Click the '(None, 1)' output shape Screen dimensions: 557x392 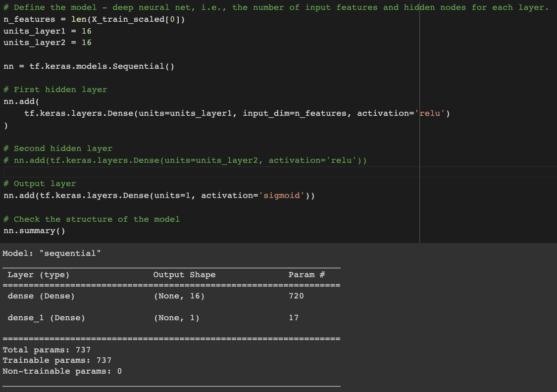point(177,318)
